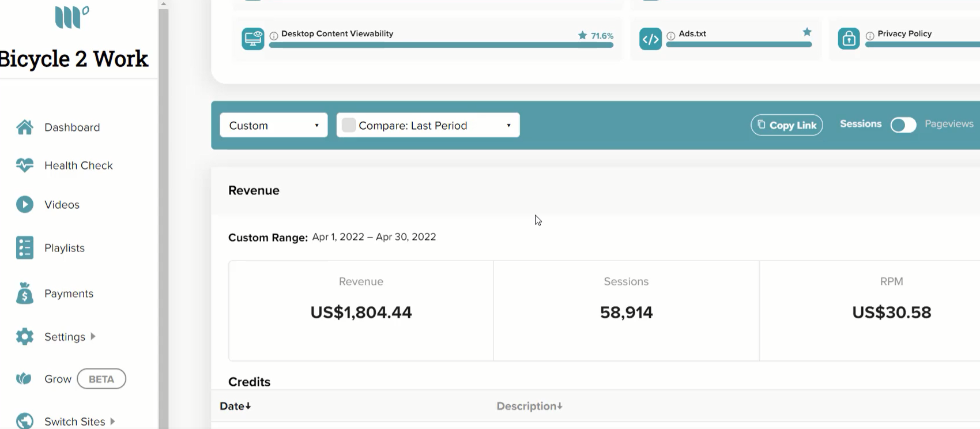Click the Copy Link button
Image resolution: width=980 pixels, height=429 pixels.
[x=787, y=125]
